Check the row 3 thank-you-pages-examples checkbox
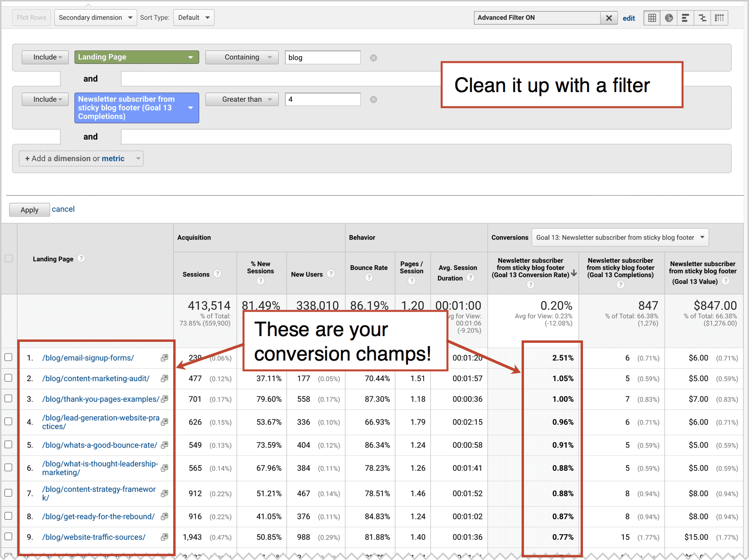Screen dimensions: 749x560 tap(8, 398)
